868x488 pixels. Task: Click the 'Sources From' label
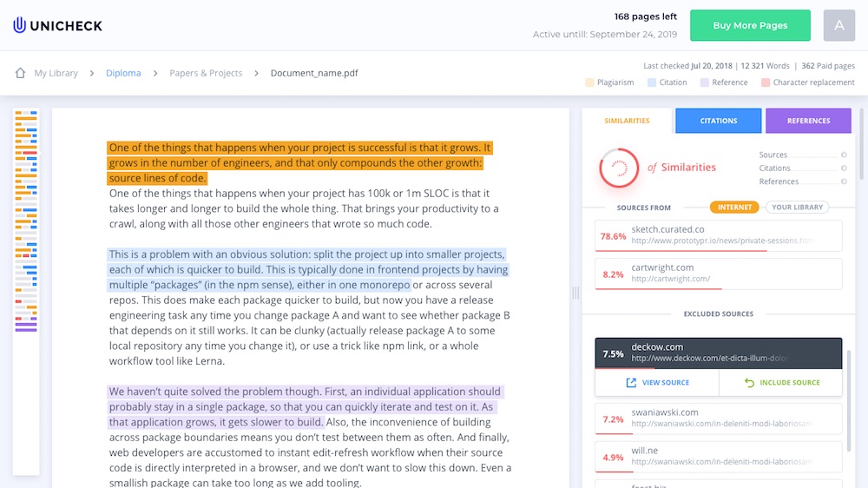point(644,208)
